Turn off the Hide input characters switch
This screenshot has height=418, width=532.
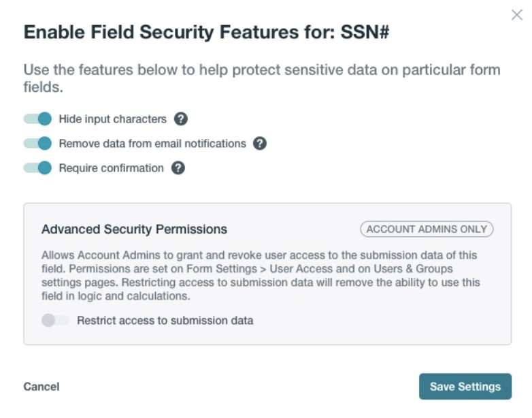click(38, 119)
